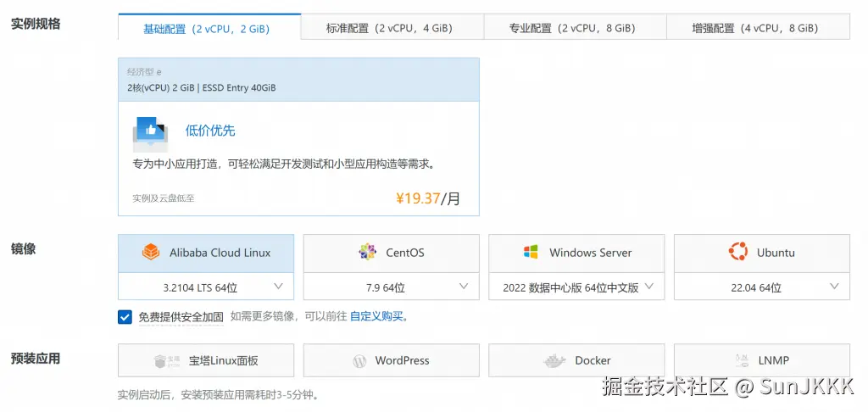Select the CentOS image
Image resolution: width=868 pixels, height=412 pixels.
pos(392,253)
